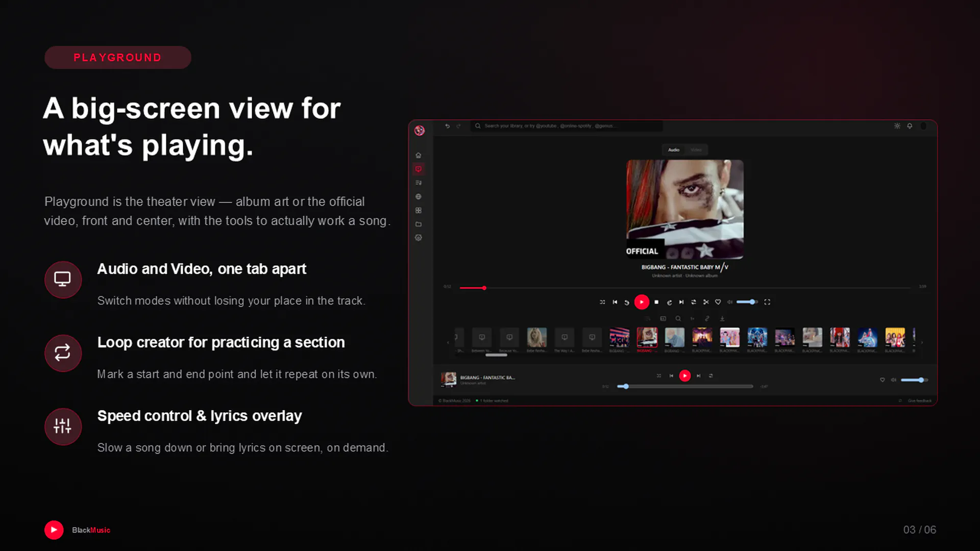Select the highlighted BIGBANG thumbnail in the carousel

(647, 338)
